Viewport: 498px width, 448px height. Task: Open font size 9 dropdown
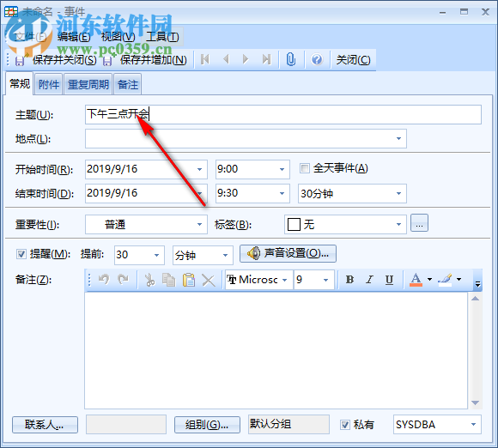click(325, 280)
